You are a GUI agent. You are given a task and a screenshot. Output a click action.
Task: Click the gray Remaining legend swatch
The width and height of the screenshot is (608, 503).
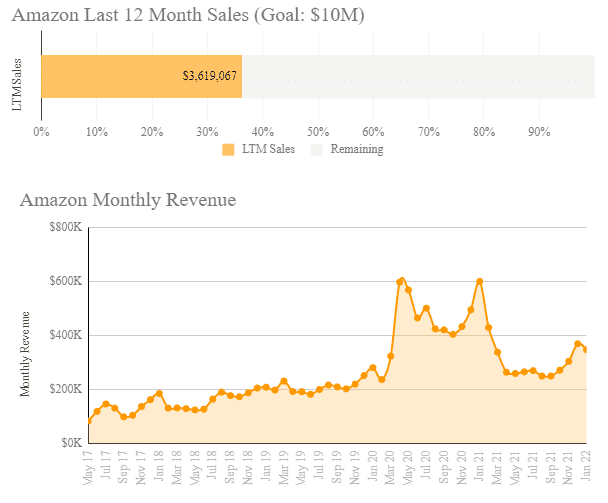pyautogui.click(x=317, y=150)
